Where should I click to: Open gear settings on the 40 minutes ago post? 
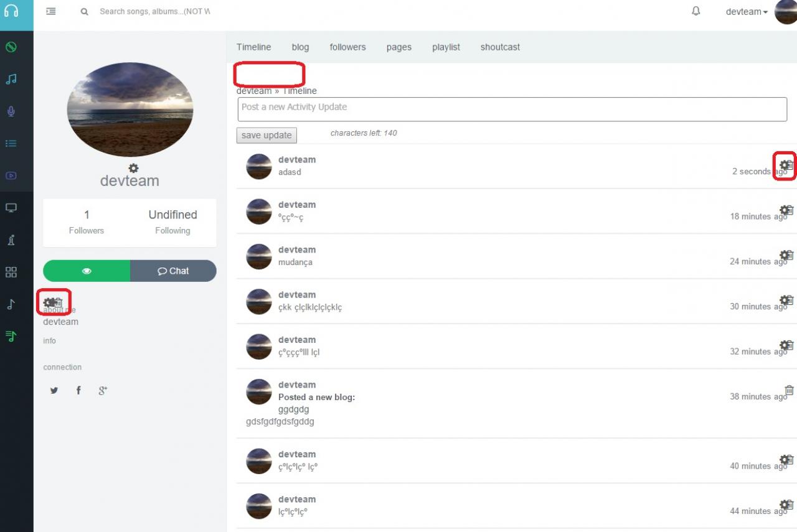pyautogui.click(x=784, y=460)
